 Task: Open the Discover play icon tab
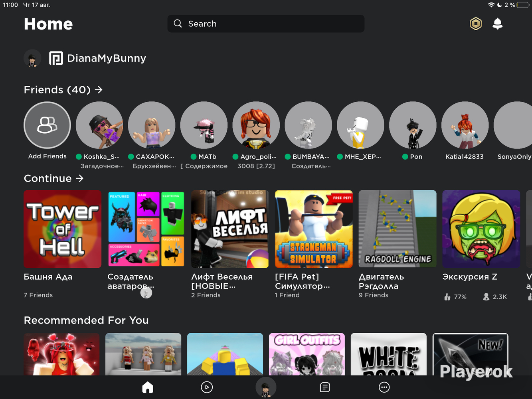207,387
